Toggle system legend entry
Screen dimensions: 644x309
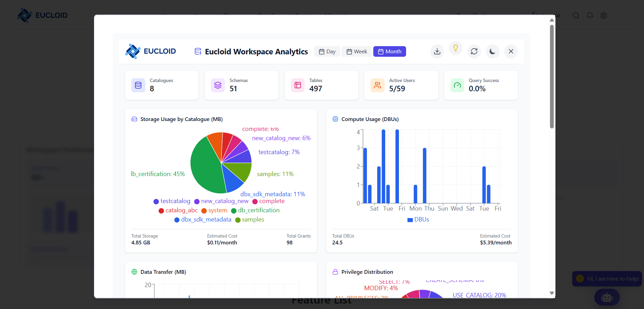point(214,210)
